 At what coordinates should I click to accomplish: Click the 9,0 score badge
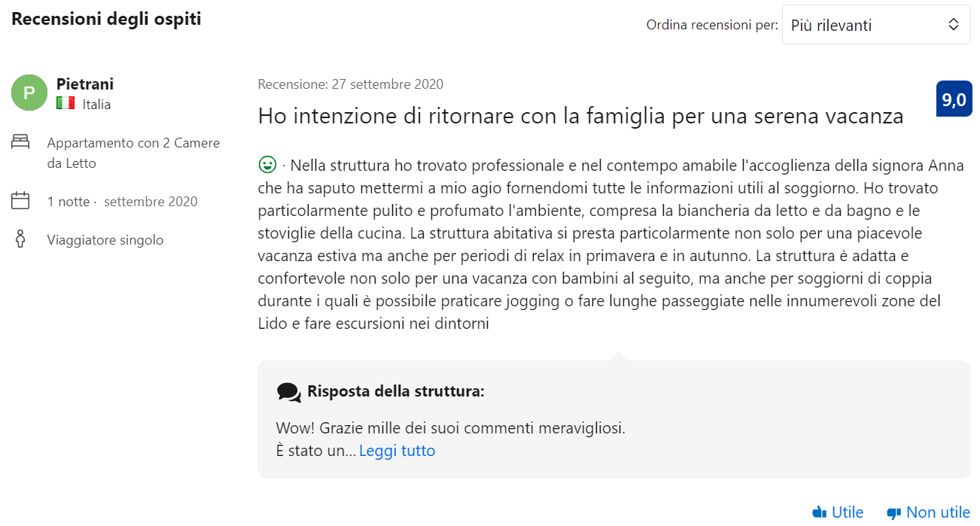coord(954,99)
